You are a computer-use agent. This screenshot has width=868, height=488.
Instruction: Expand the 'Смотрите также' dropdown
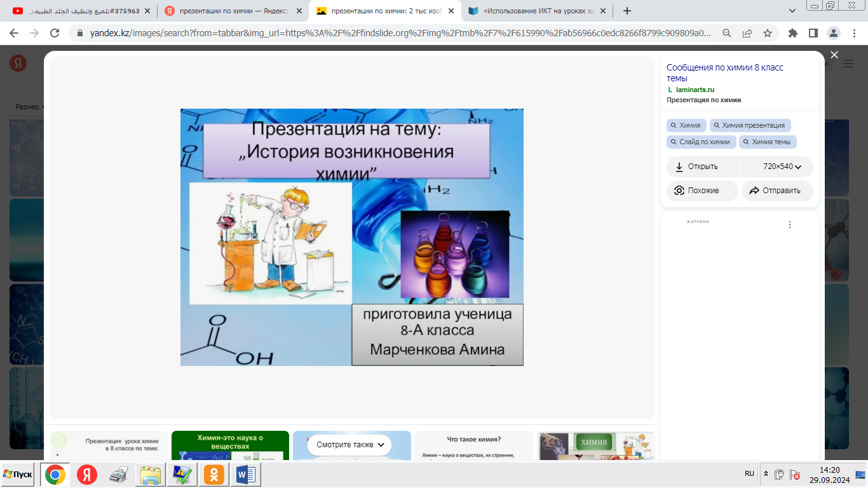pyautogui.click(x=349, y=445)
